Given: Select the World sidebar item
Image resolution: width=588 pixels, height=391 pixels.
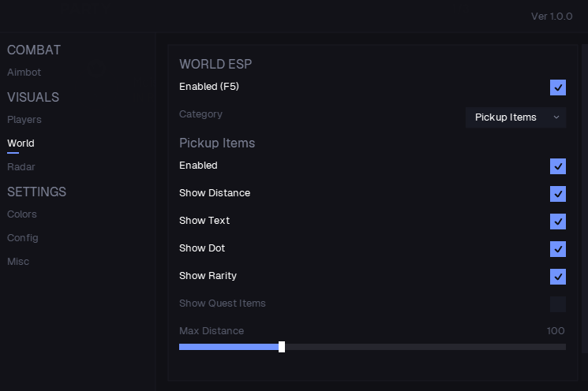Looking at the screenshot, I should point(21,143).
